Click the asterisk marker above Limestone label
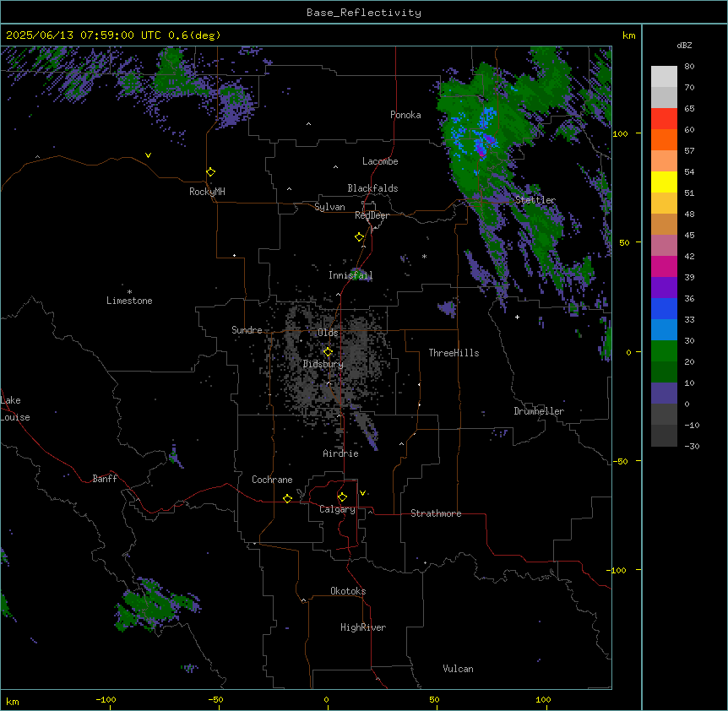This screenshot has width=728, height=711. 129,292
